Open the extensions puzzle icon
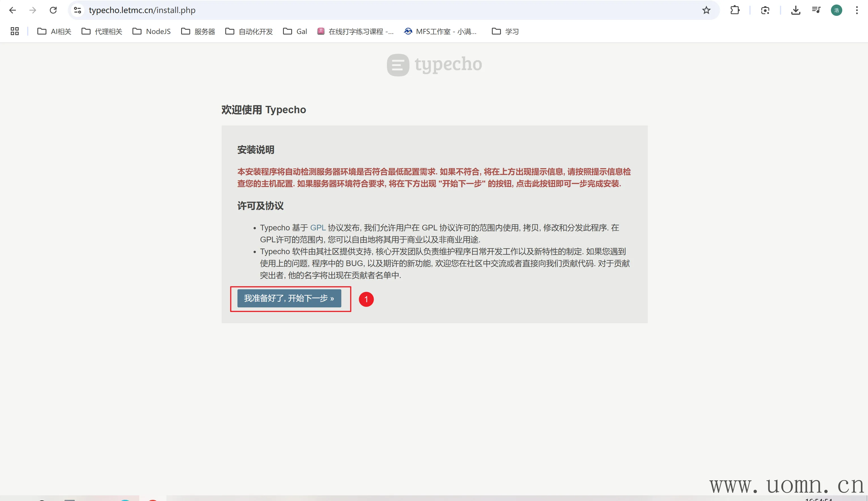Viewport: 868px width, 501px height. 734,10
